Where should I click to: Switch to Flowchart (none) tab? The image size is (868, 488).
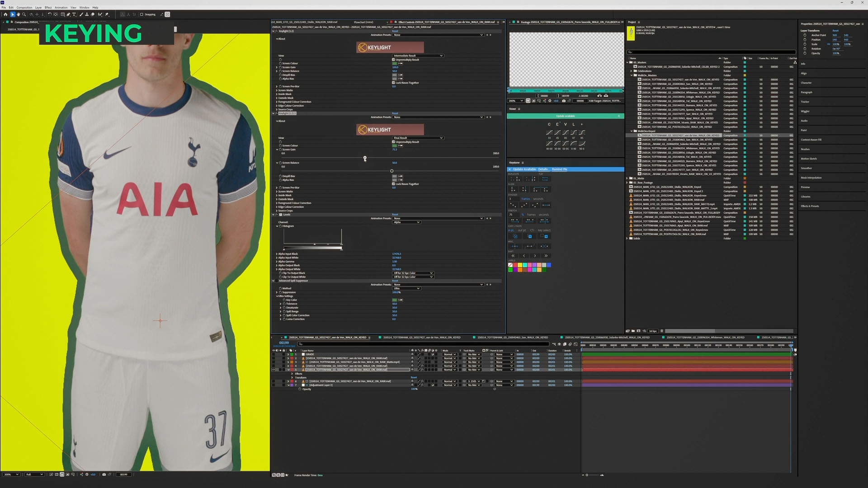point(363,22)
